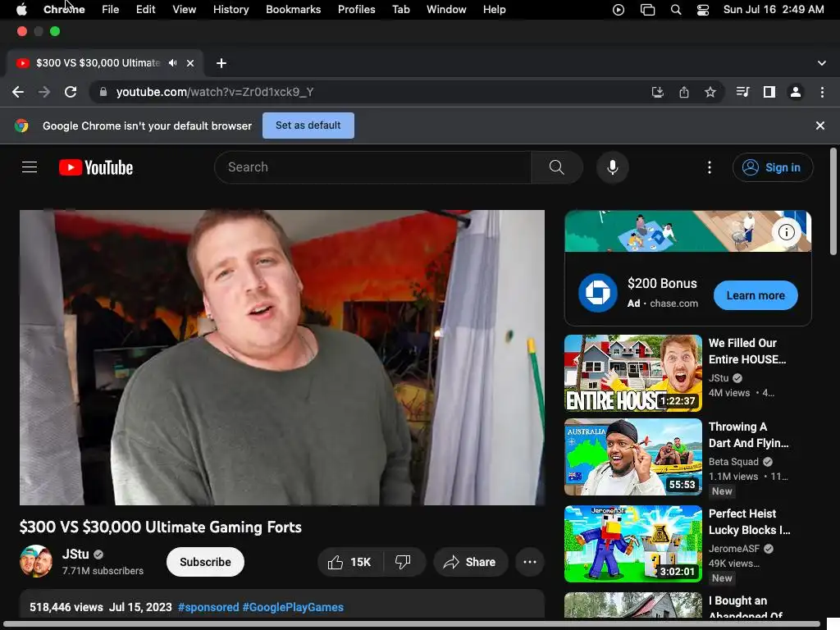Start voice search with microphone icon
The width and height of the screenshot is (840, 630).
point(612,167)
